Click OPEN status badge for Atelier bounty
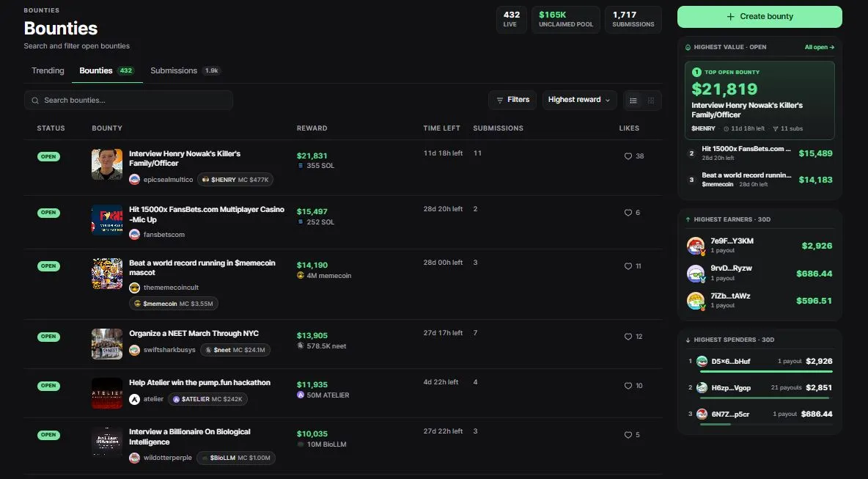Viewport: 868px width, 479px height. coord(48,385)
